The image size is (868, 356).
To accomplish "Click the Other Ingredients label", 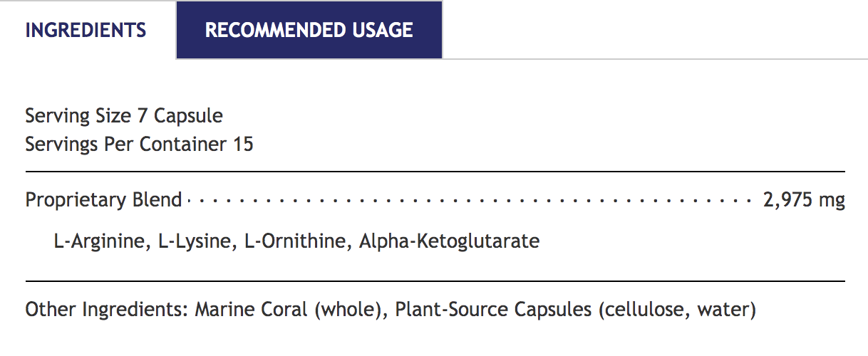I will click(107, 310).
